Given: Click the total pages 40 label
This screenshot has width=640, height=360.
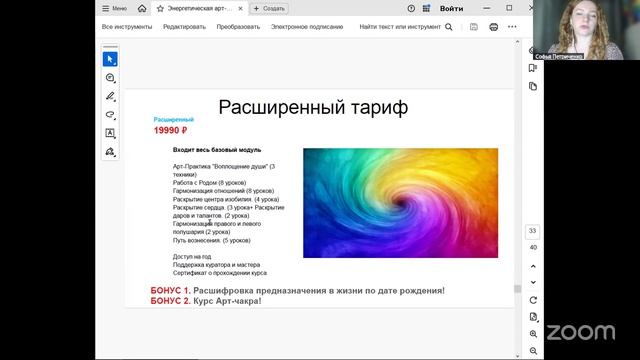Looking at the screenshot, I should (x=533, y=247).
